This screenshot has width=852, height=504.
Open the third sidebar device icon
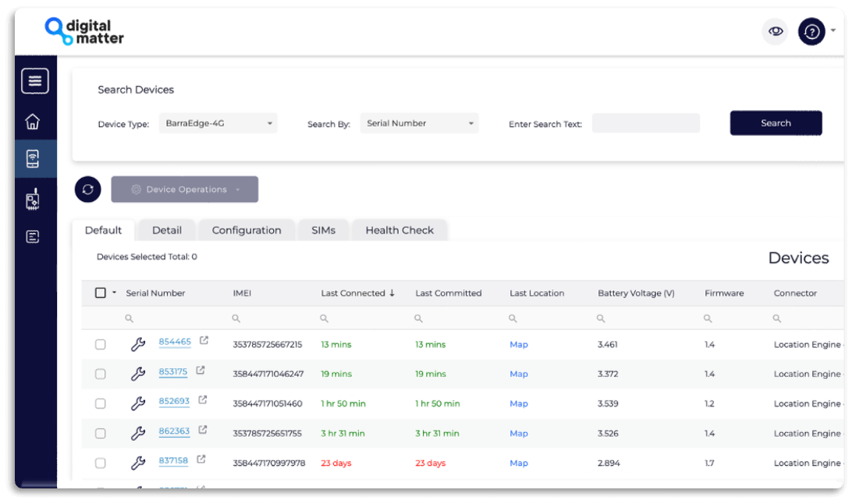[x=33, y=200]
